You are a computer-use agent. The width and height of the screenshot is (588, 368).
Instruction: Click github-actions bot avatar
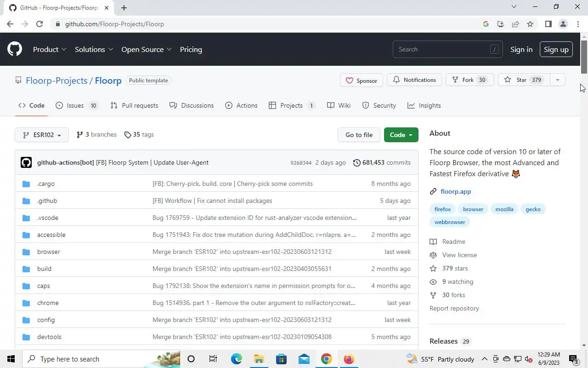tap(26, 162)
